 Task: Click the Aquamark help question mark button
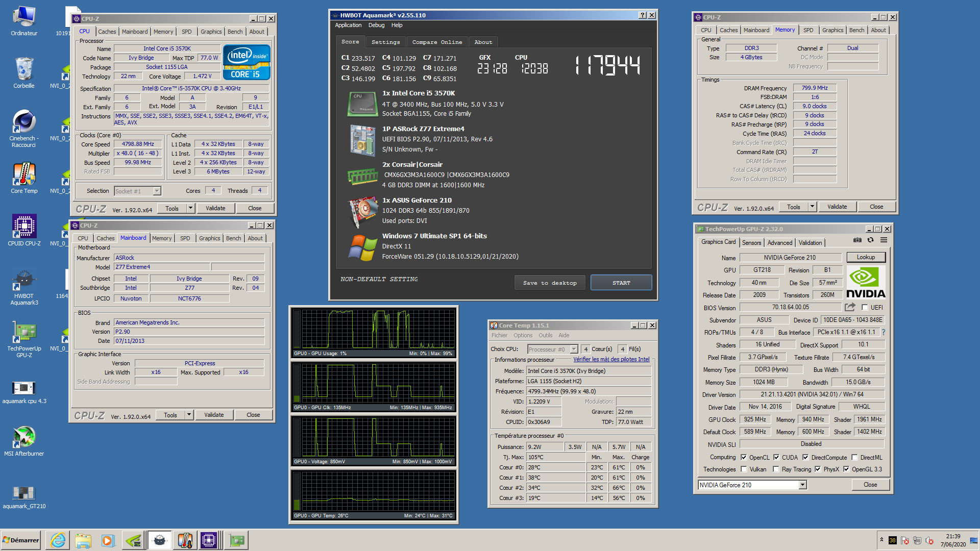(x=643, y=15)
